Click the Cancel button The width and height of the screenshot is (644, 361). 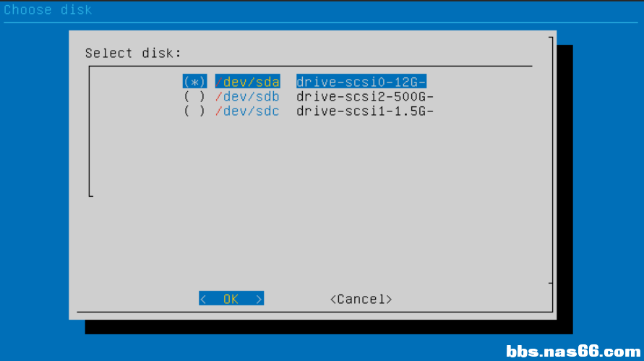(361, 299)
